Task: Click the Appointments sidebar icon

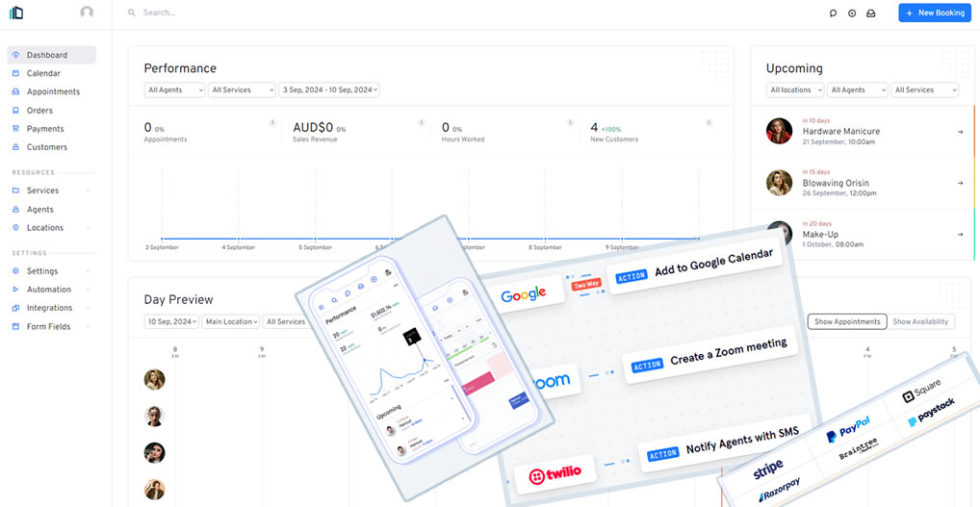Action: [x=16, y=91]
